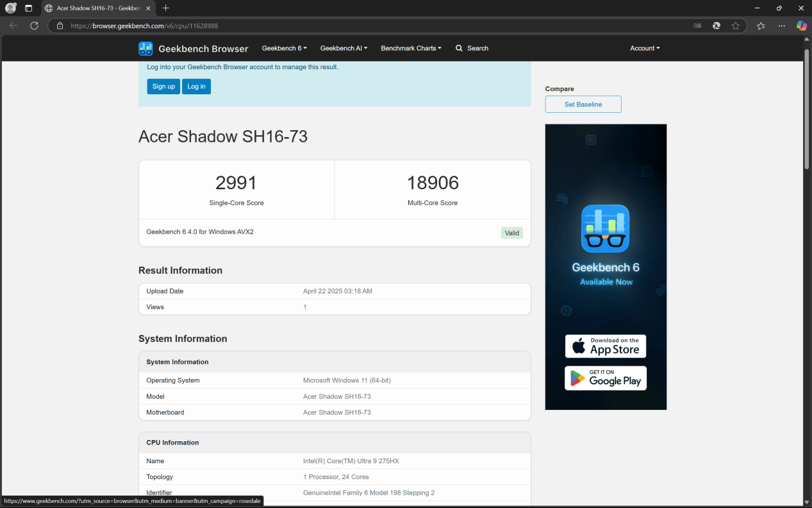Image resolution: width=812 pixels, height=508 pixels.
Task: Open the Favorites list icon in toolbar
Action: 761,26
